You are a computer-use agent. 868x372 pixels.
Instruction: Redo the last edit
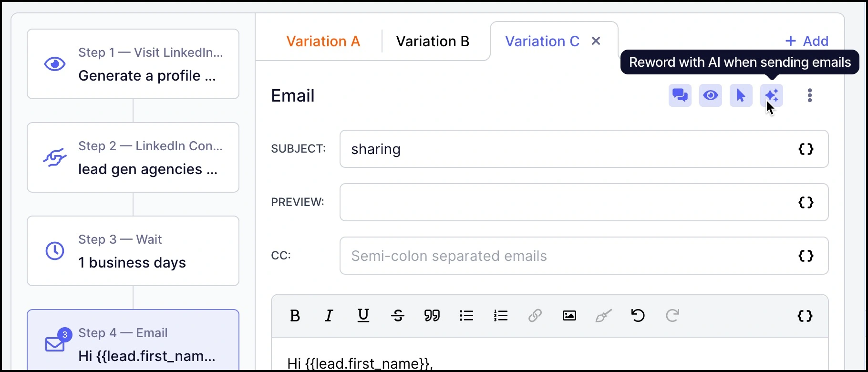point(672,316)
